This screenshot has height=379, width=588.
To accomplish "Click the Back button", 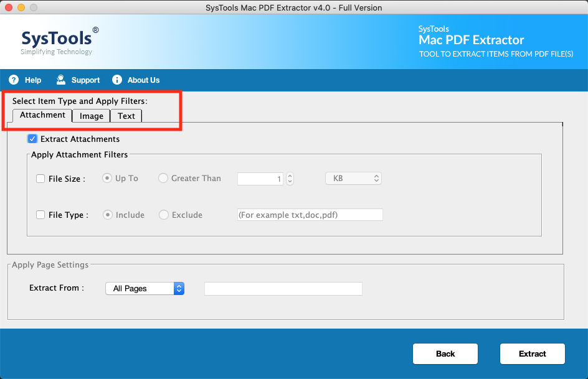I will point(445,353).
